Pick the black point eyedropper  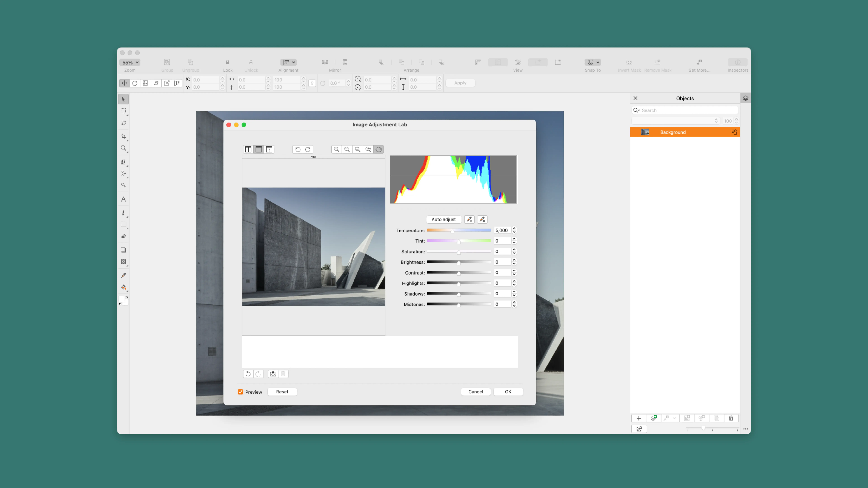[482, 220]
